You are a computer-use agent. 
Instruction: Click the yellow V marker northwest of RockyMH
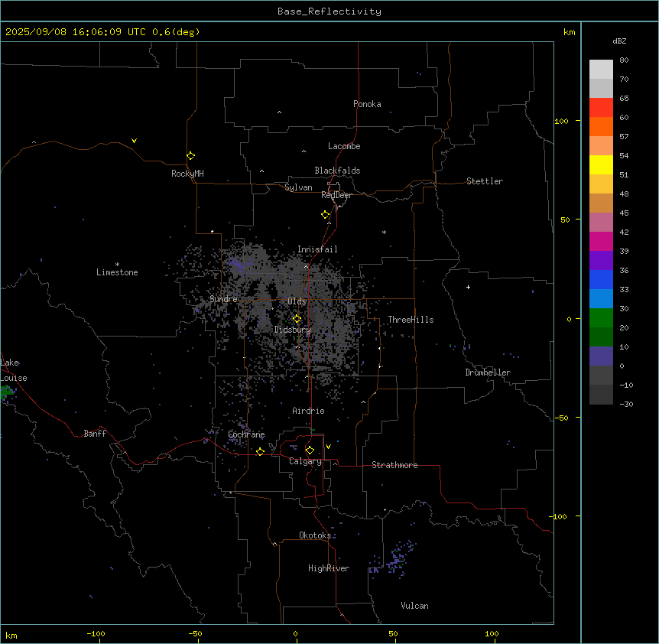click(x=134, y=141)
